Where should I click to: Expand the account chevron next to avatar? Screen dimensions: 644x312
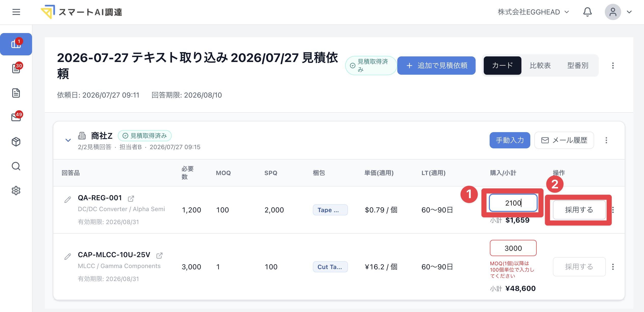[629, 12]
